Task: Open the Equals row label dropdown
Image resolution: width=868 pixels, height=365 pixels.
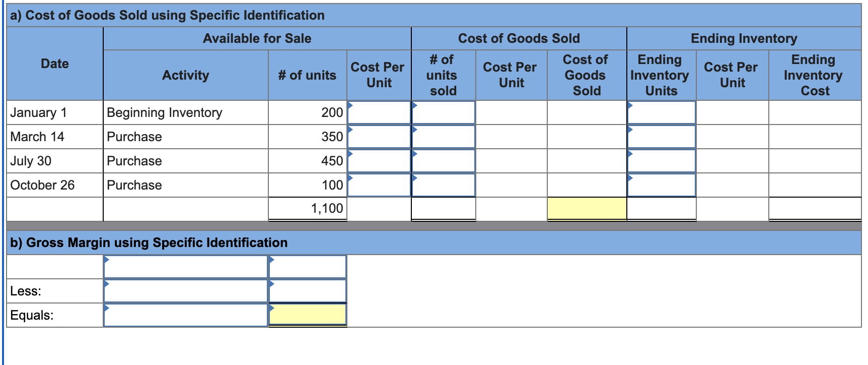Action: pyautogui.click(x=186, y=315)
